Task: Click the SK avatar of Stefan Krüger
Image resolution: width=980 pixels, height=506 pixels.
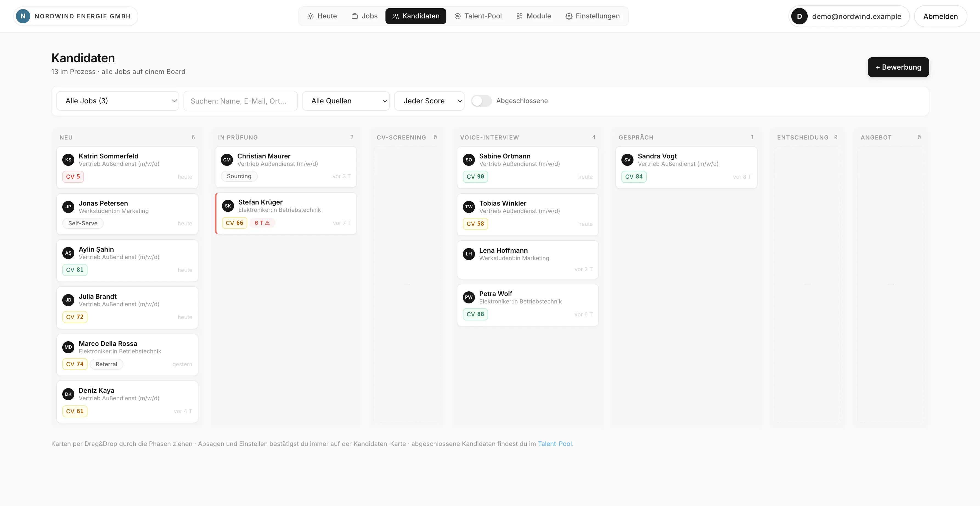Action: tap(228, 206)
